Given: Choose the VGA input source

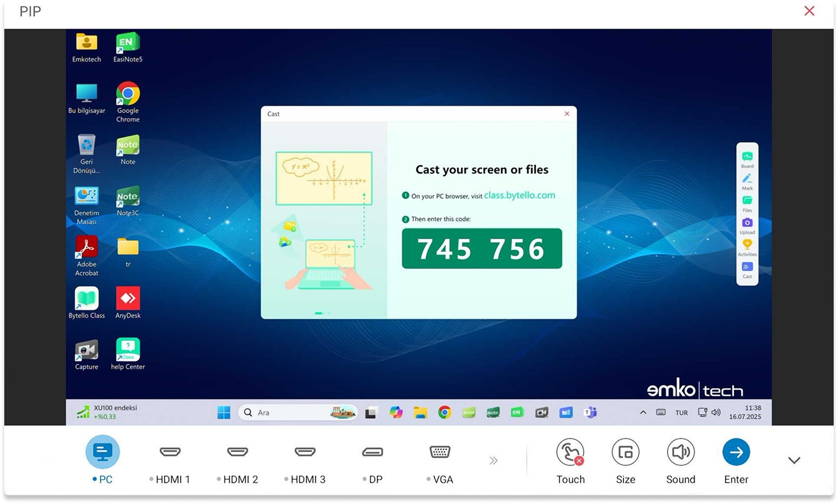Looking at the screenshot, I should [440, 452].
